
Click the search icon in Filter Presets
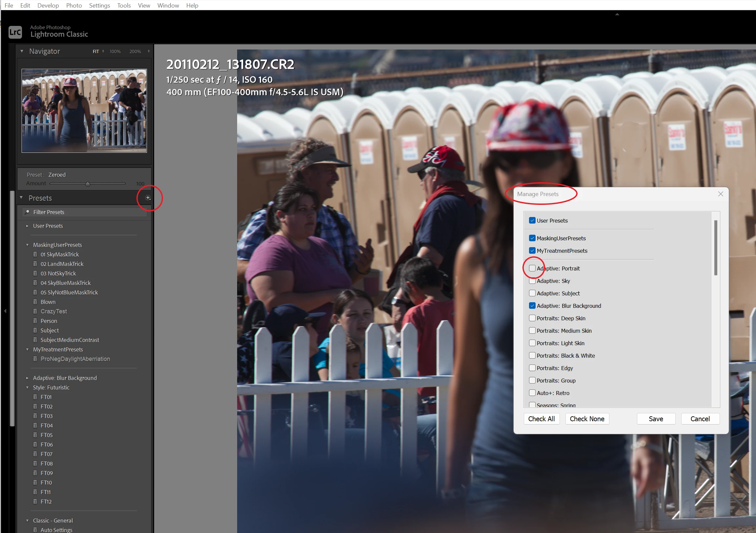(x=27, y=212)
